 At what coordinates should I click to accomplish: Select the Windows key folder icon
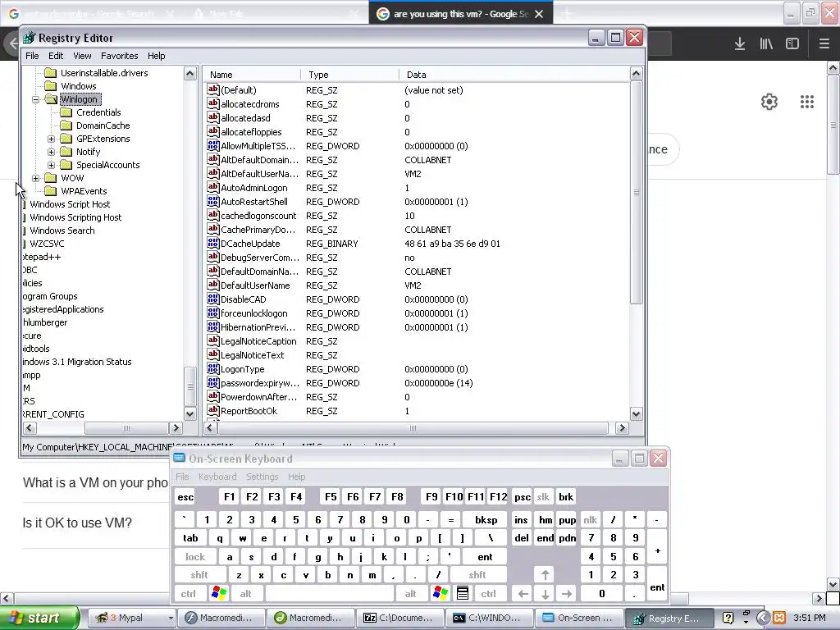50,85
